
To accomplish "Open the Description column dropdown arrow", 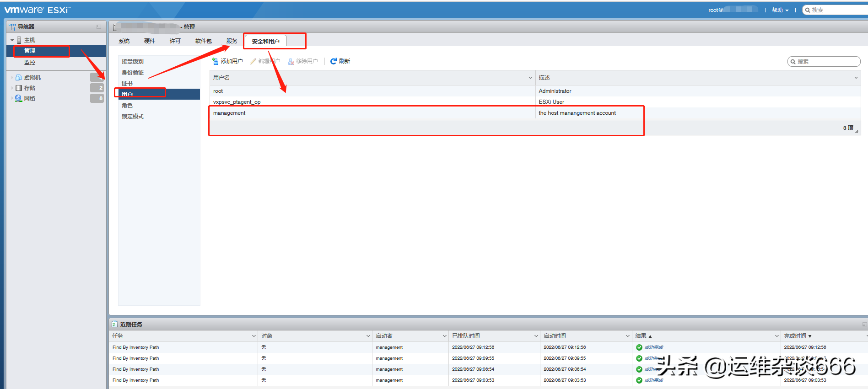I will point(856,78).
